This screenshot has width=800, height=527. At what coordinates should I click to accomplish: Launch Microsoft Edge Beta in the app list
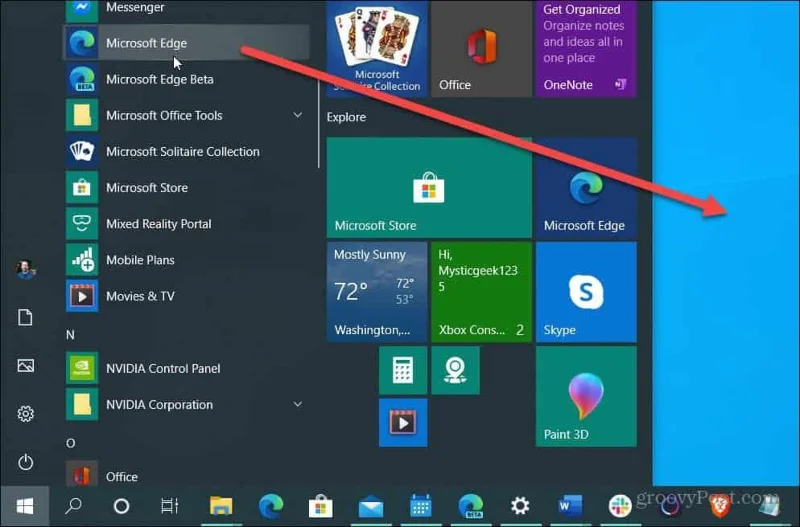tap(186, 79)
